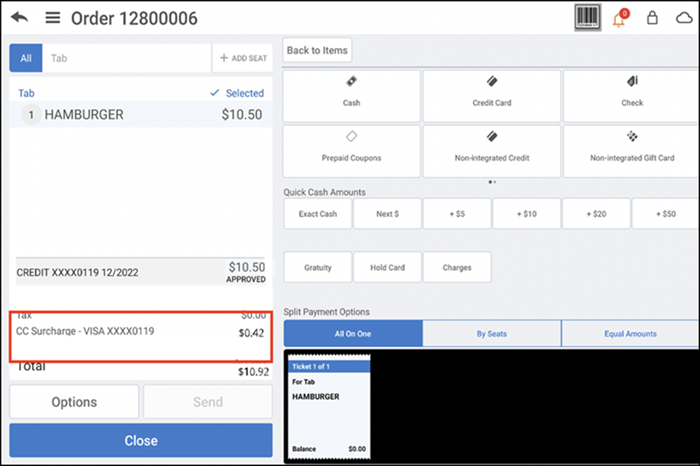Screen dimensions: 700x466
Task: Click the back arrow icon
Action: 19,19
